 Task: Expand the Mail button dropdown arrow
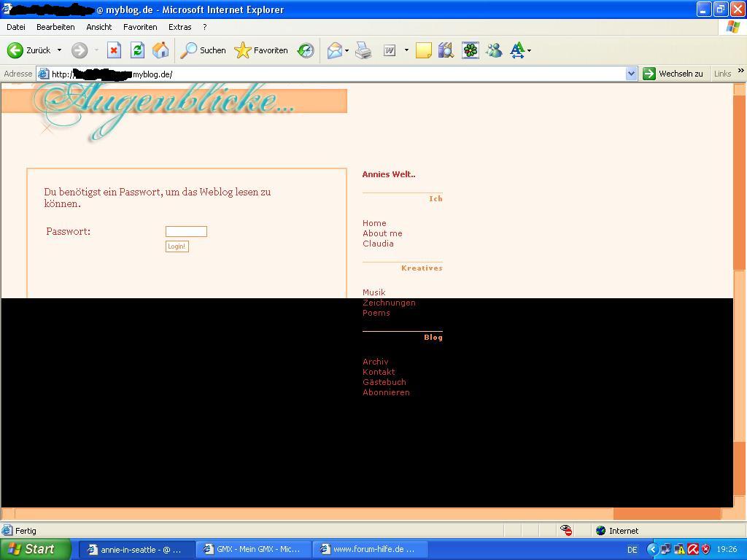(x=347, y=50)
